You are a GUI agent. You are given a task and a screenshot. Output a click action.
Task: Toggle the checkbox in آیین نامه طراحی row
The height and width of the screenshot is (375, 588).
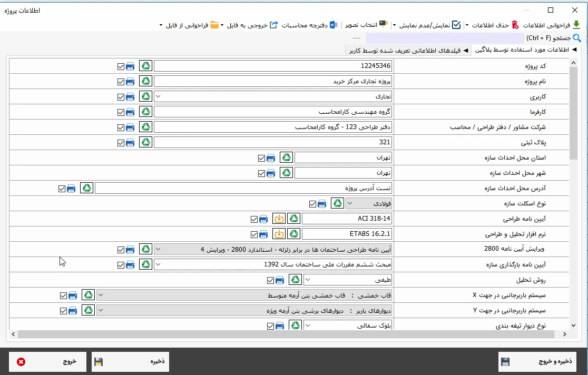click(x=254, y=220)
